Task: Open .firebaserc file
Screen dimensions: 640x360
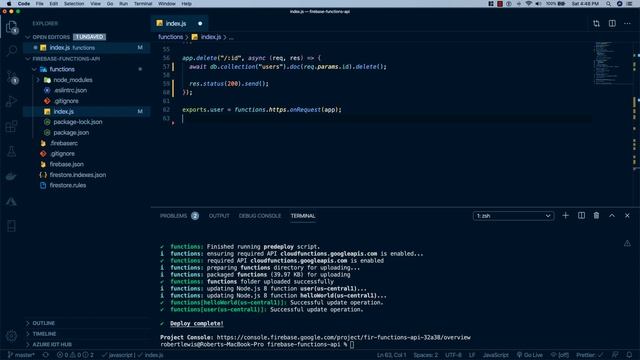Action: [64, 143]
